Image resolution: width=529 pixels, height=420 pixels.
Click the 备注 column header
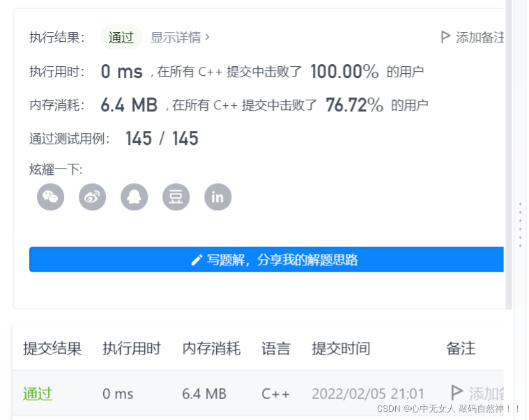(x=461, y=348)
